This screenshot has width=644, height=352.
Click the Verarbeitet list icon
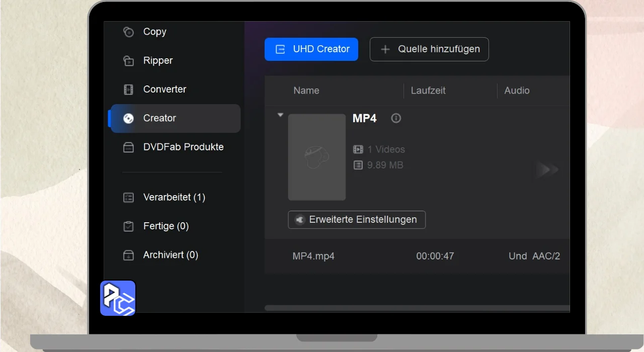pyautogui.click(x=129, y=198)
